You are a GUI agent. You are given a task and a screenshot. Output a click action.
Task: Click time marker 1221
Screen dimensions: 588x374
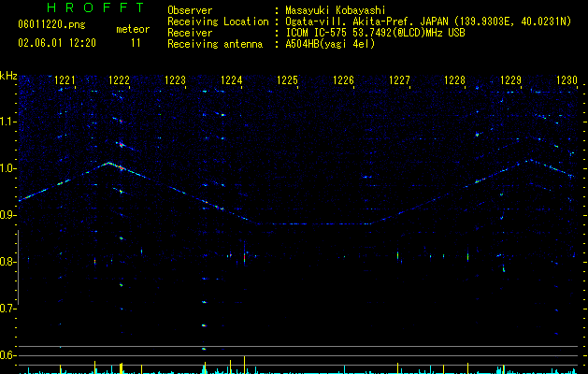[x=65, y=80]
